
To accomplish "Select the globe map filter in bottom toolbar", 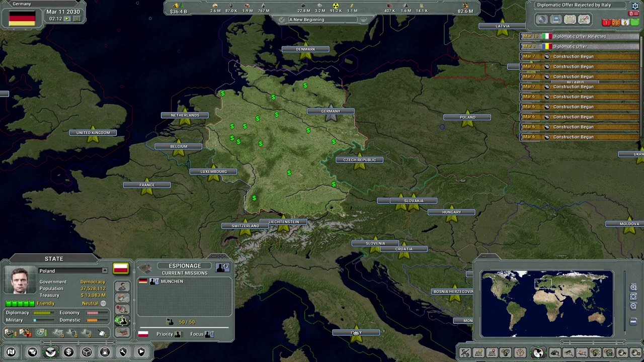I will pyautogui.click(x=538, y=353).
